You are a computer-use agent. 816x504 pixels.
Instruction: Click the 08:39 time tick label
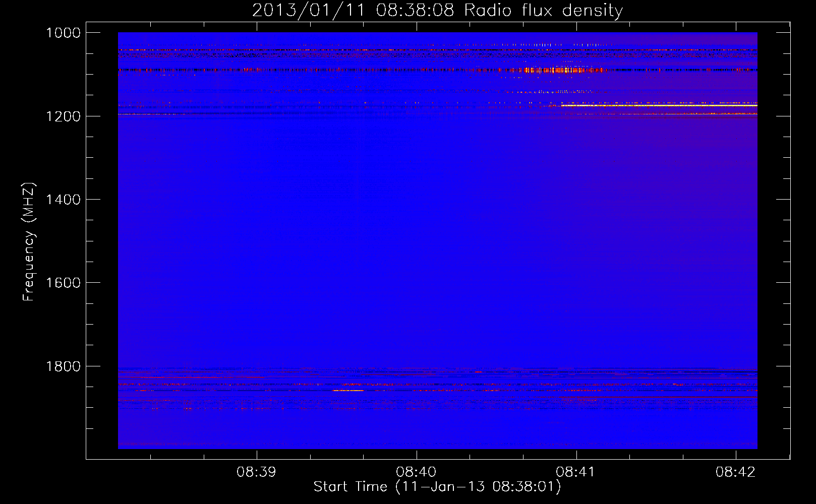[256, 472]
